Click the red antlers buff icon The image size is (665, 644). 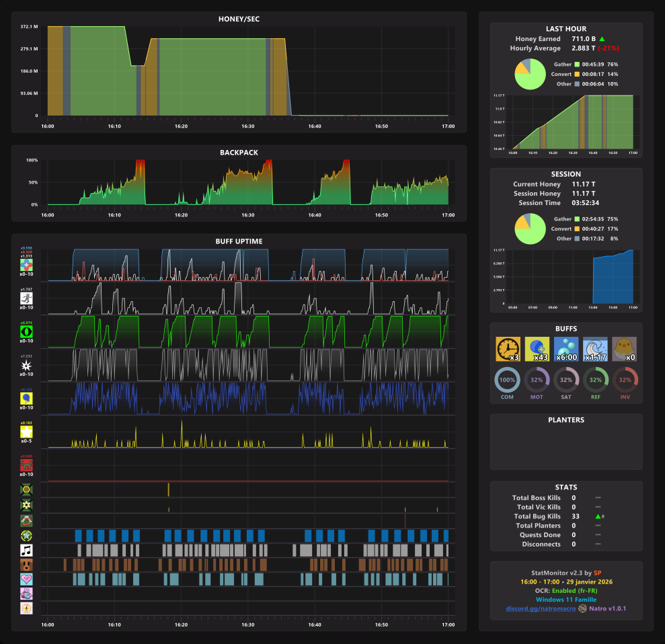tap(26, 465)
